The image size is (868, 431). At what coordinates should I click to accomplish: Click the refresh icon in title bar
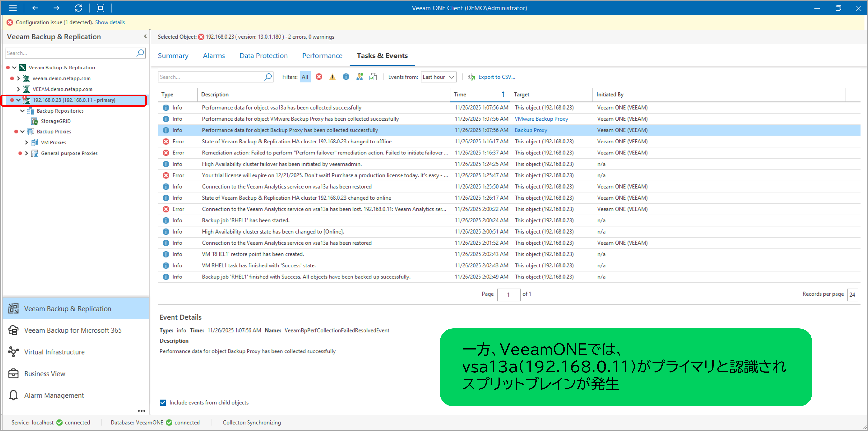pos(78,8)
